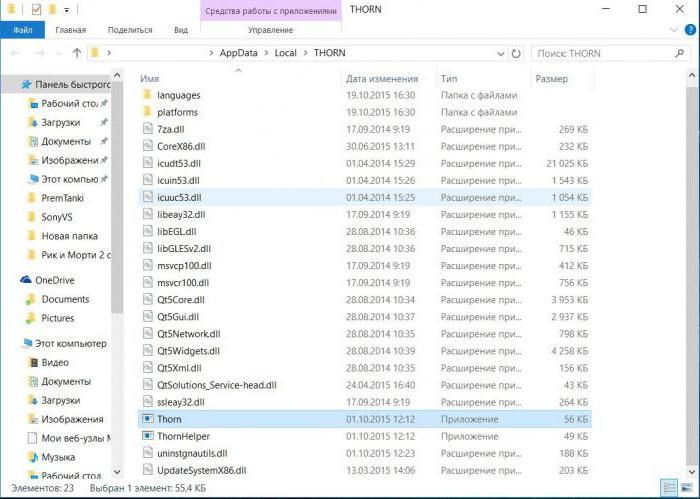Click the Forward navigation arrow
The image size is (700, 499).
click(x=40, y=53)
